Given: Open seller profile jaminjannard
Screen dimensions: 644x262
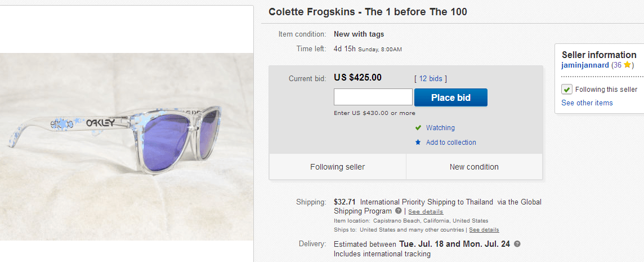Looking at the screenshot, I should (x=585, y=65).
